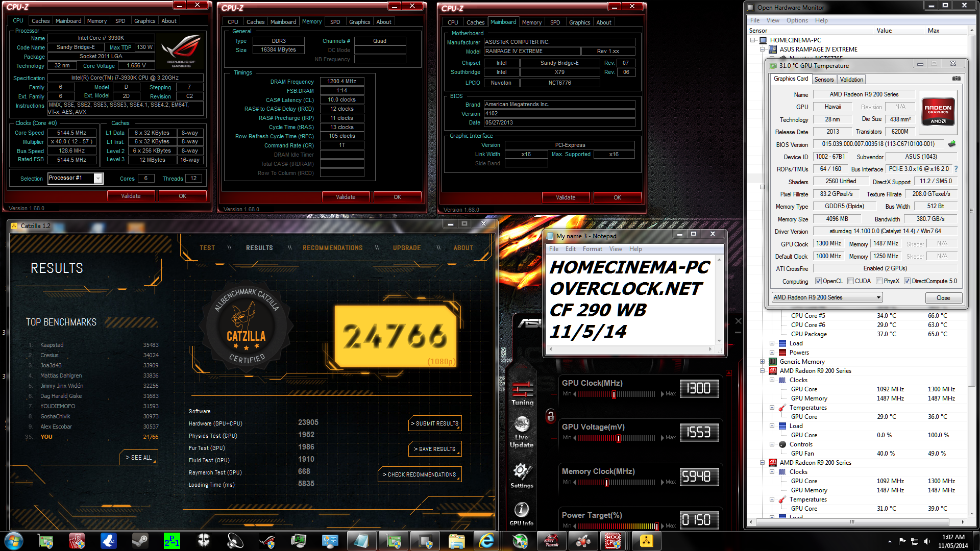Expand the Generic Memory tree node

tap(763, 362)
